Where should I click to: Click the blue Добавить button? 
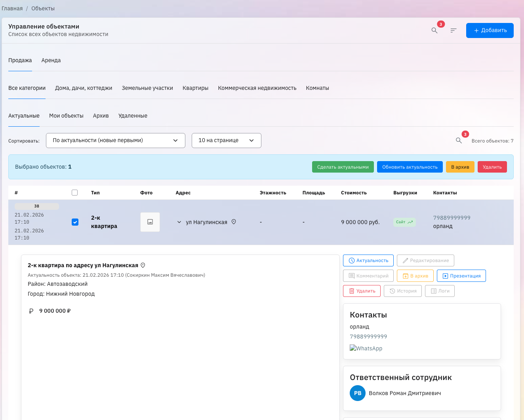click(490, 30)
